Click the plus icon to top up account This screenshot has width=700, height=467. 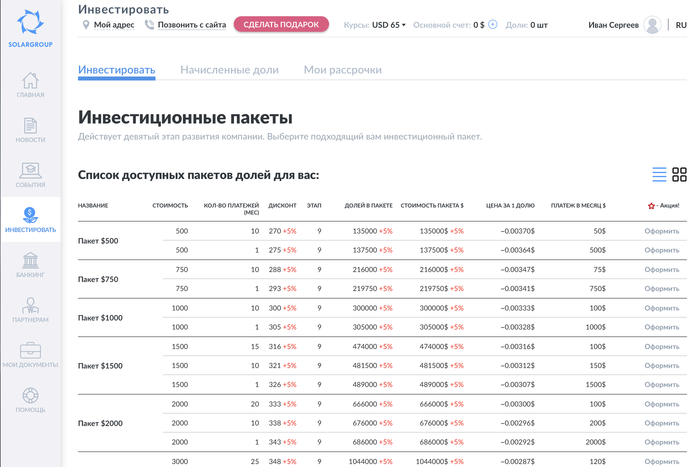click(493, 24)
